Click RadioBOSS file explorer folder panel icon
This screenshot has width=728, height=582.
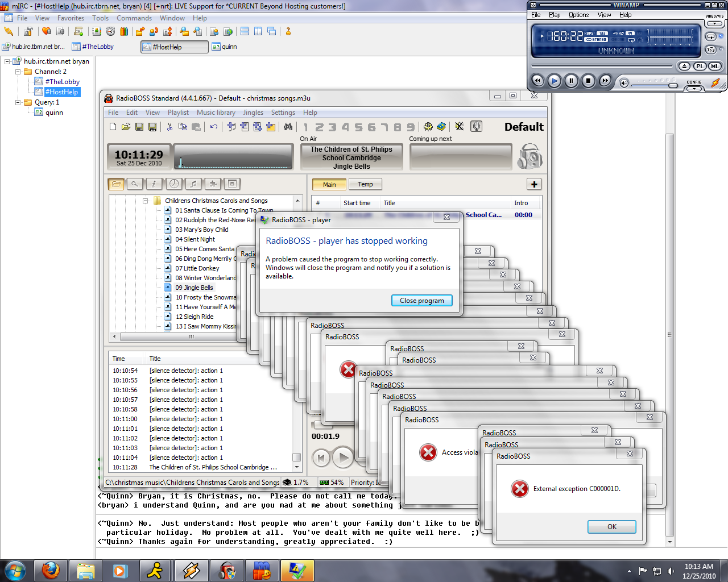tap(116, 184)
